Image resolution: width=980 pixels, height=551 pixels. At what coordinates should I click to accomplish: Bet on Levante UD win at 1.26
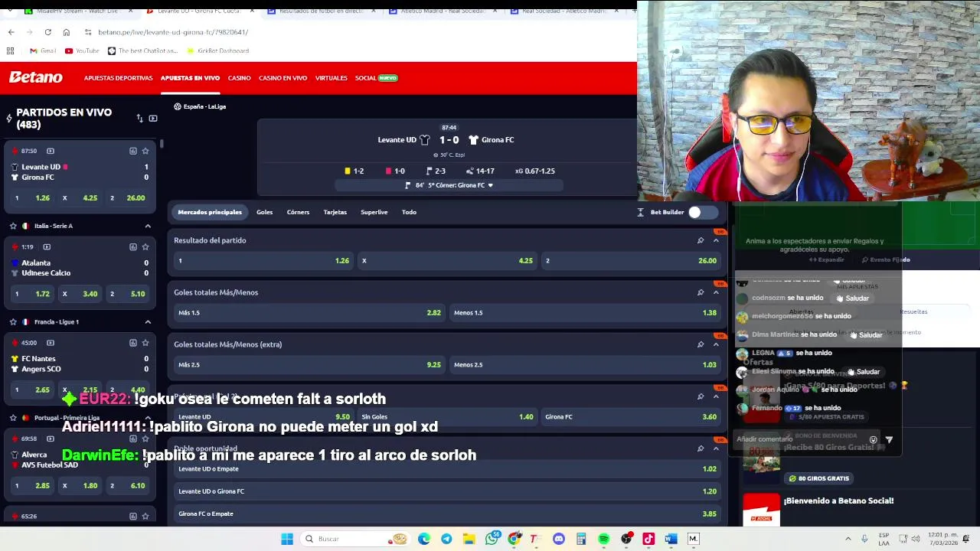263,261
